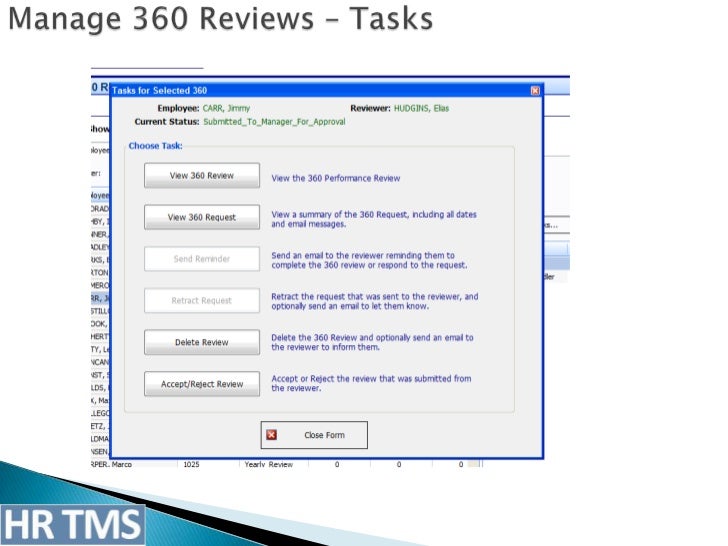Click the 'Send an email to the reviewer' description
This screenshot has width=728, height=546.
pyautogui.click(x=369, y=260)
